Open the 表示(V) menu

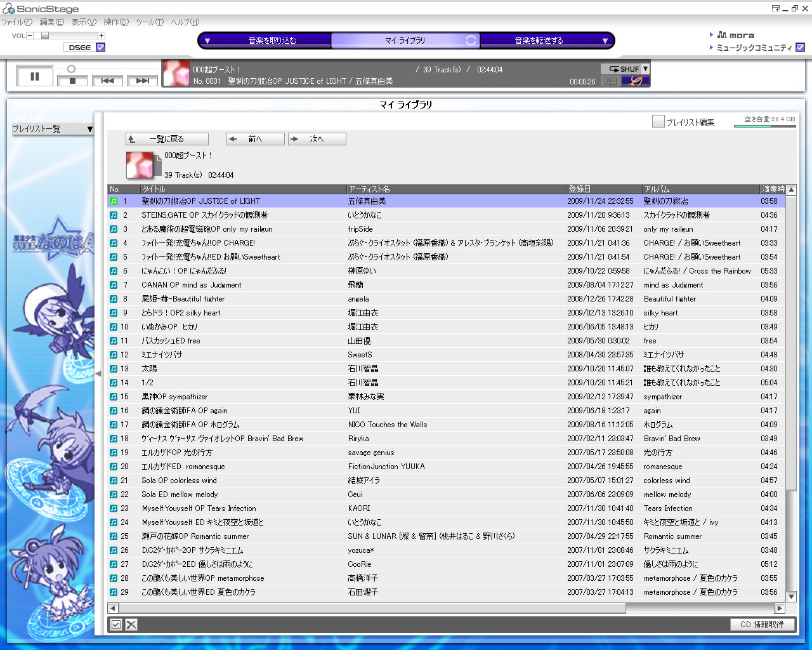pyautogui.click(x=84, y=22)
